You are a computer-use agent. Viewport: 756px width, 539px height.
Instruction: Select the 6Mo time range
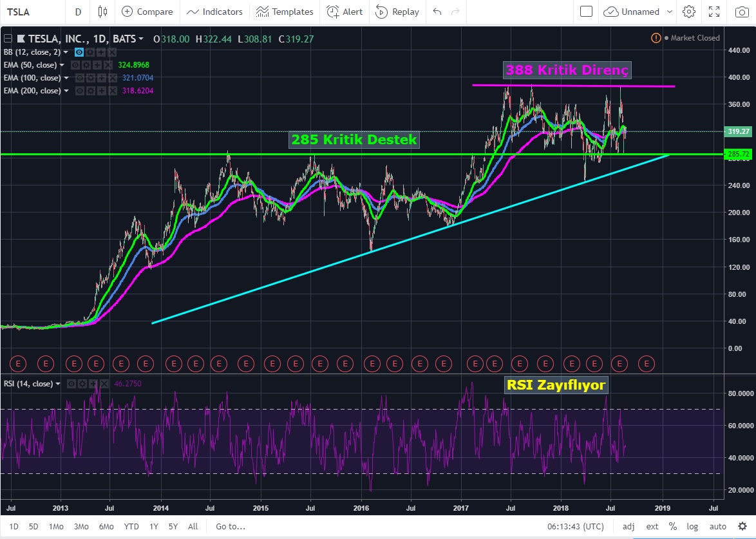tap(106, 527)
